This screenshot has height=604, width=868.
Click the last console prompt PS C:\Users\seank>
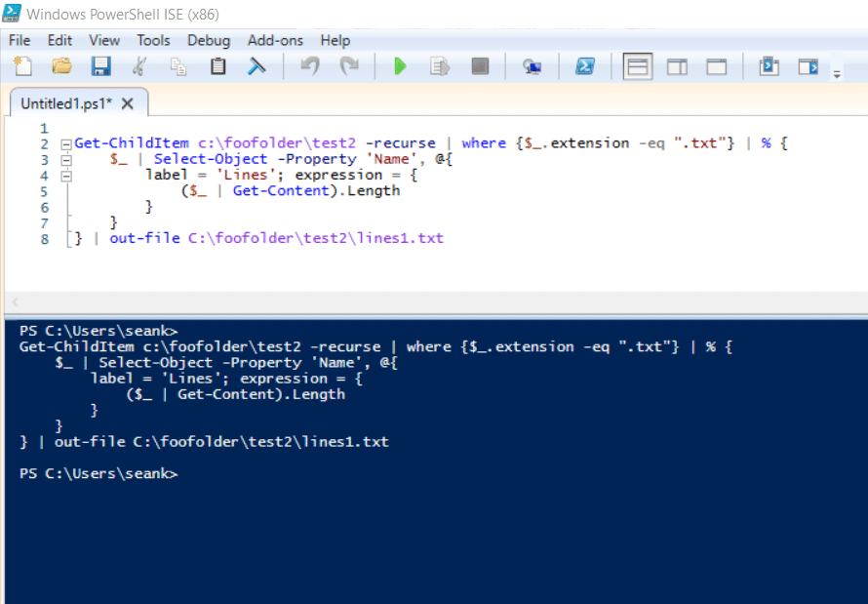pos(99,473)
